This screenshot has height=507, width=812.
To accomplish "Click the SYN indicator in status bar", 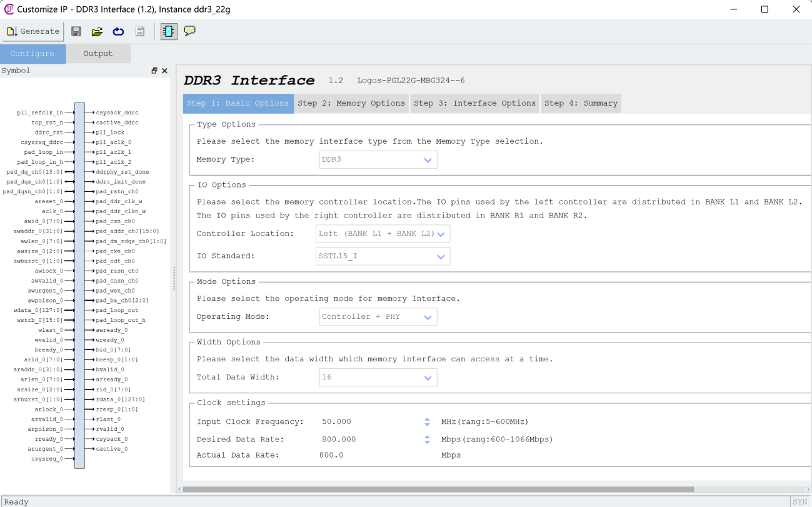I will 800,502.
